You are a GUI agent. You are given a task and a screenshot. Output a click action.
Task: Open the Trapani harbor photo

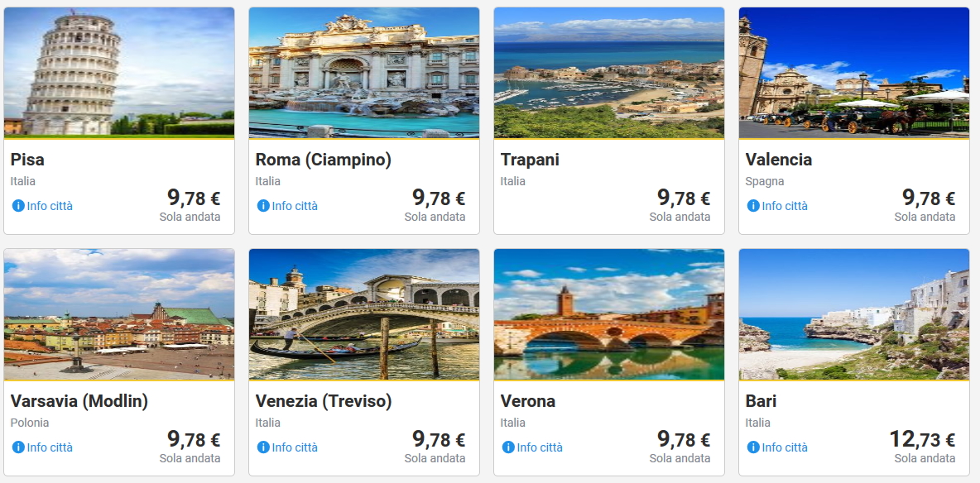609,72
